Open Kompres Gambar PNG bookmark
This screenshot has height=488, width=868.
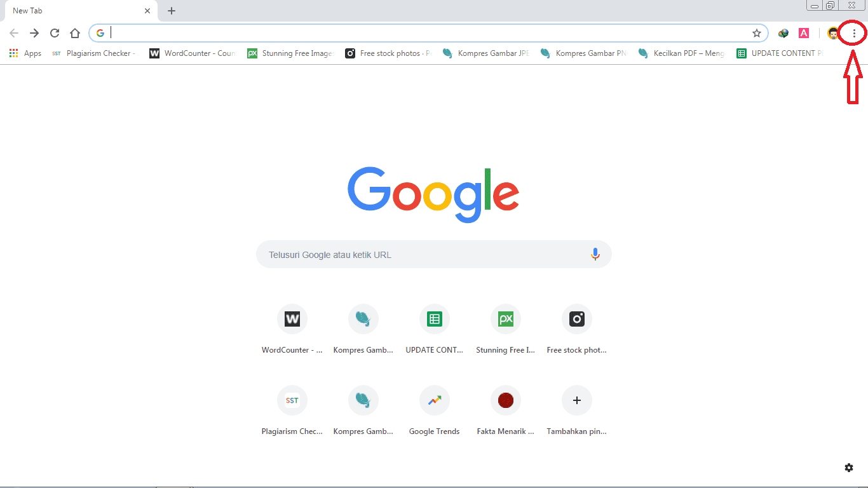[584, 53]
